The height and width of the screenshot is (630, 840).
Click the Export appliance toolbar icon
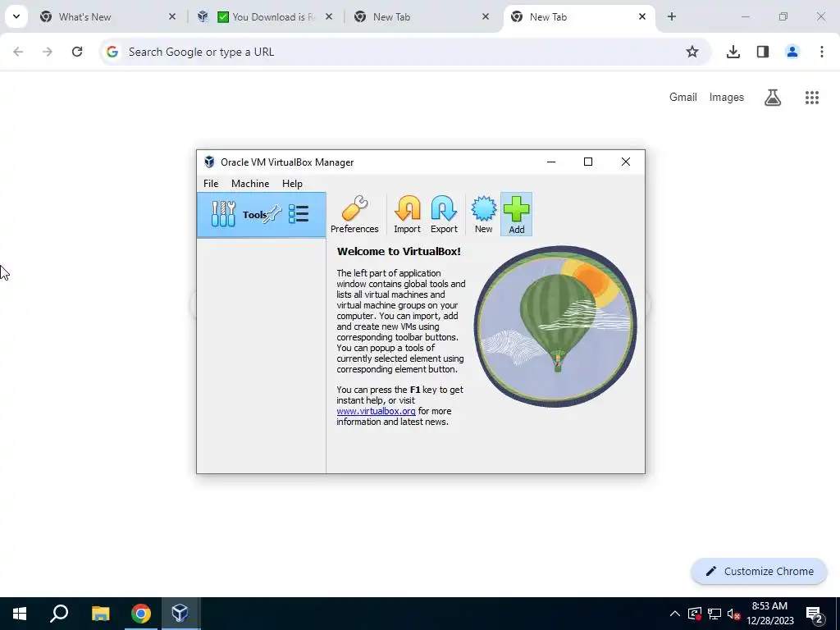pos(444,214)
